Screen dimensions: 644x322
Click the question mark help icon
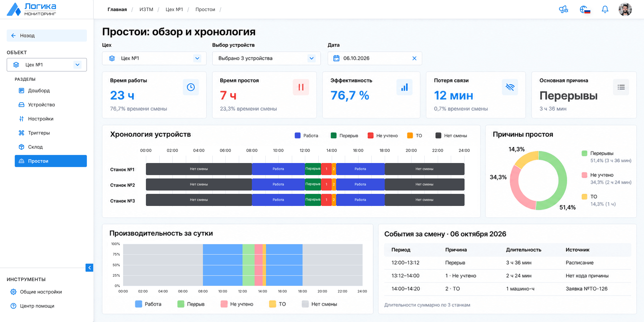click(x=13, y=306)
